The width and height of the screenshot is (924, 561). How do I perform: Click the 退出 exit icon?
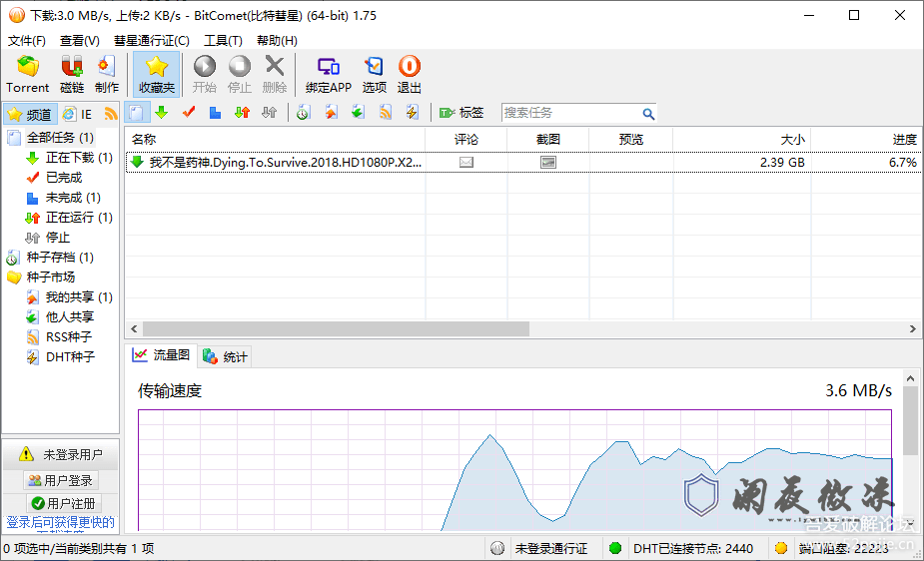pos(410,74)
